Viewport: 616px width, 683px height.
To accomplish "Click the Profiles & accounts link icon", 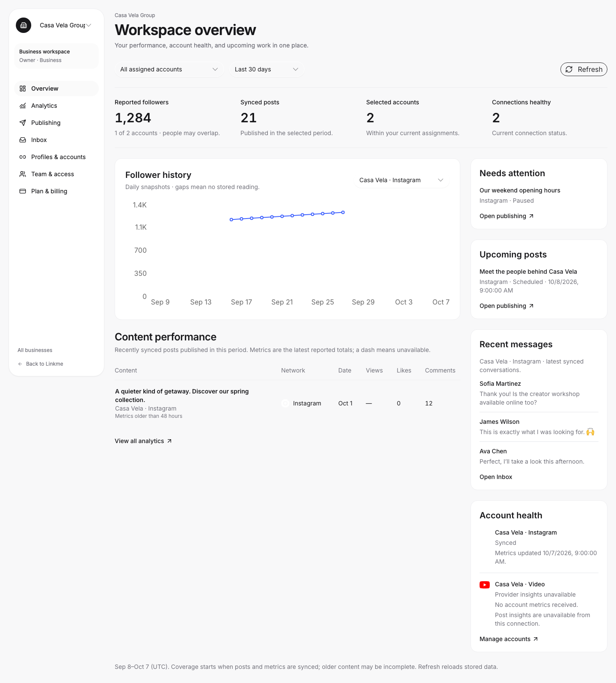I will click(x=23, y=157).
